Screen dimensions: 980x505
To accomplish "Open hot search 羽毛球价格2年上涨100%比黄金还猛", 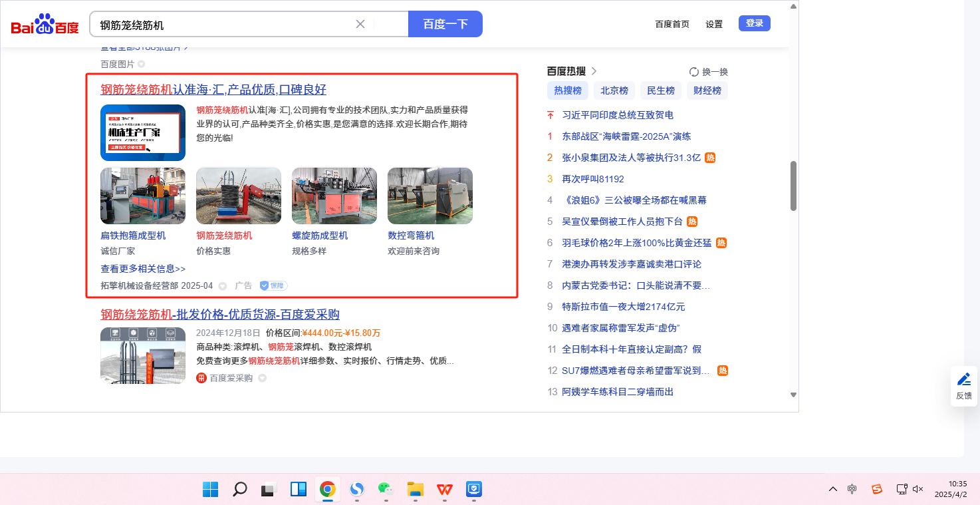I will coord(637,243).
